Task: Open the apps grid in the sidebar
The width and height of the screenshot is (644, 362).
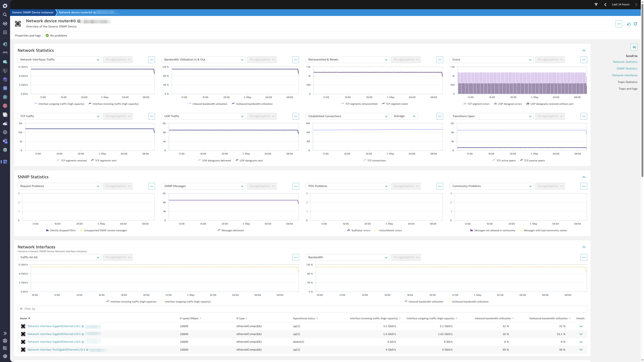Action: [x=5, y=32]
